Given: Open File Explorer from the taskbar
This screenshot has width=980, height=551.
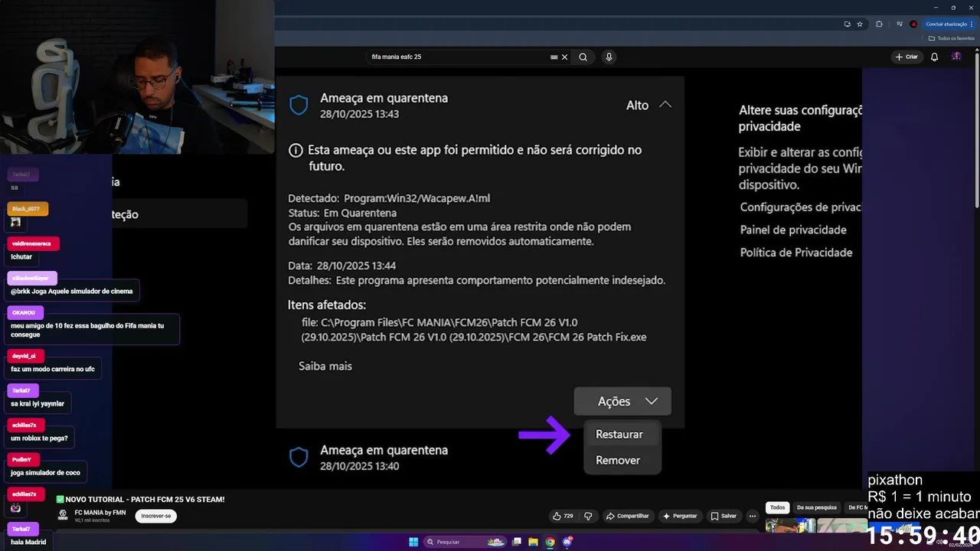Looking at the screenshot, I should click(534, 542).
